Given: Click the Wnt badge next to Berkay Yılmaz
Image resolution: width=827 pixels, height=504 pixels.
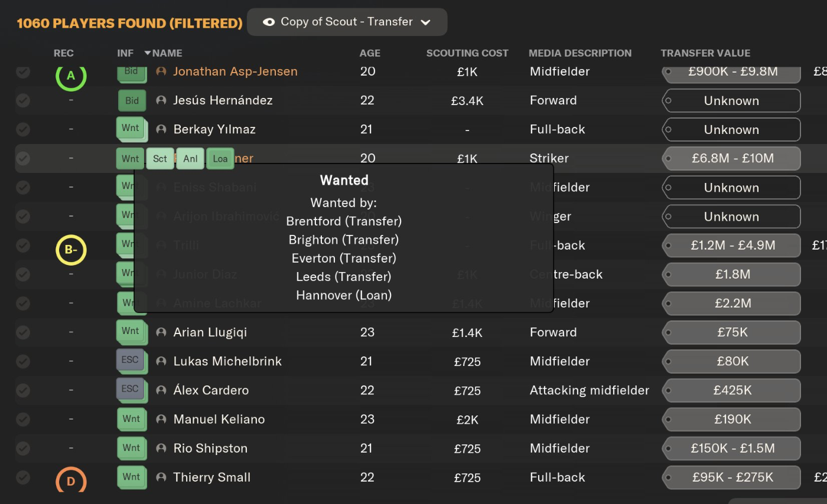Looking at the screenshot, I should point(131,129).
